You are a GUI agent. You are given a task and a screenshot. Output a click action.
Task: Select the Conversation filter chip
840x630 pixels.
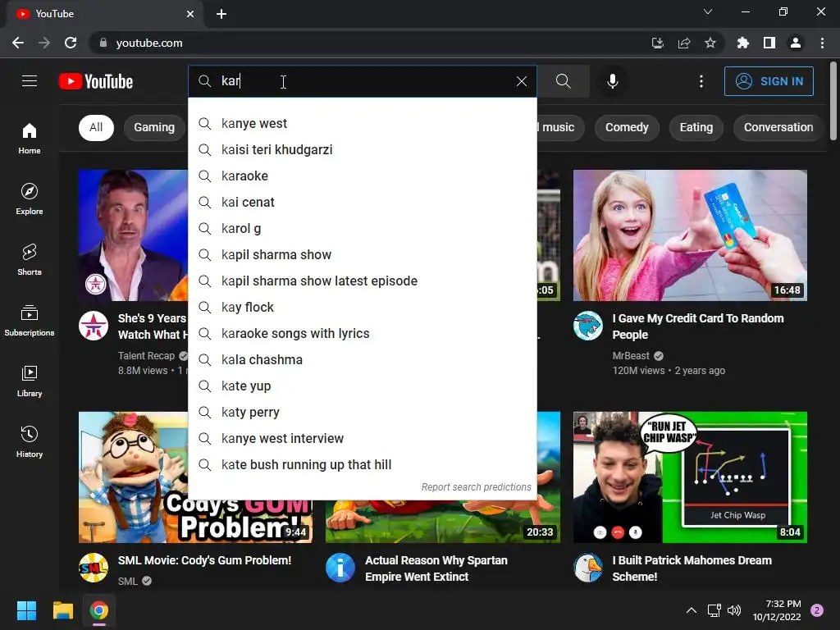click(x=778, y=127)
